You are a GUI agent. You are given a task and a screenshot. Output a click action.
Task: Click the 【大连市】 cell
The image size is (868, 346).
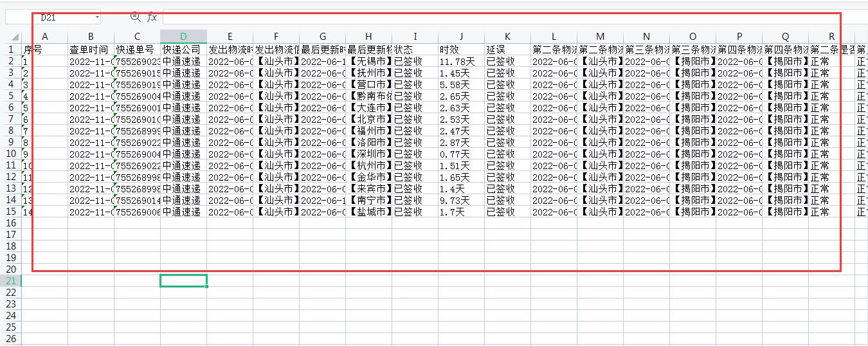[x=368, y=107]
